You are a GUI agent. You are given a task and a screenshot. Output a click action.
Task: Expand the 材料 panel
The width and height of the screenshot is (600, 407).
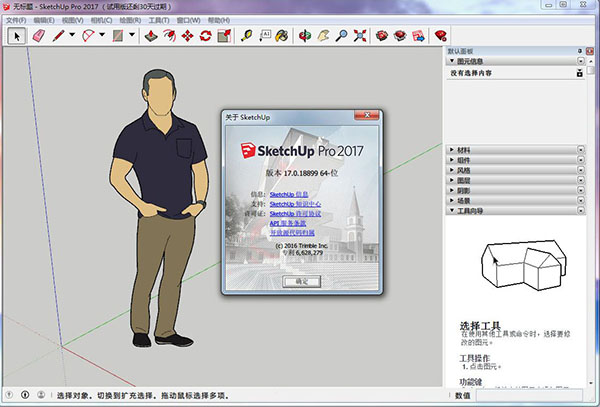pos(515,150)
